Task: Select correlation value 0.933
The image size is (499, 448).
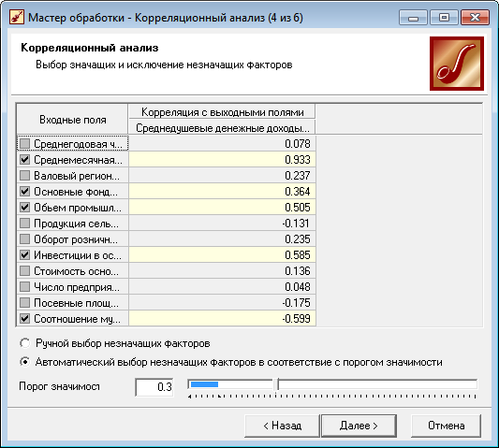Action: 222,159
